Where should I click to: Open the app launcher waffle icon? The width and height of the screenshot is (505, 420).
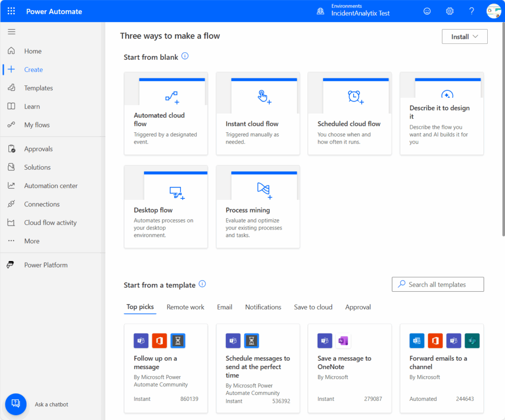tap(11, 11)
